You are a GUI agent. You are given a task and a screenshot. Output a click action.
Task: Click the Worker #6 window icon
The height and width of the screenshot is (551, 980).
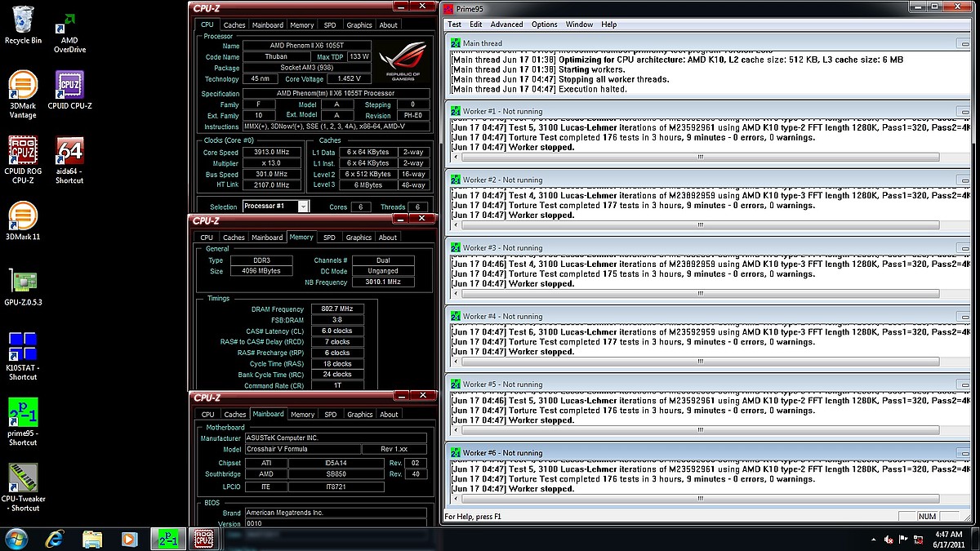click(x=455, y=452)
